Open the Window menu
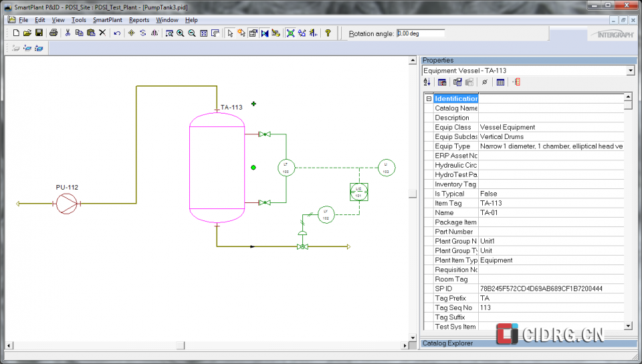Viewport: 642px width, 364px height. point(167,19)
